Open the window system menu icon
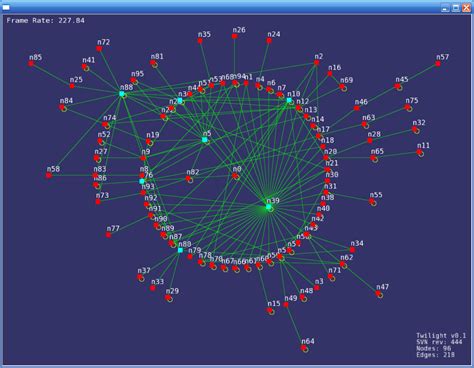 6,8
